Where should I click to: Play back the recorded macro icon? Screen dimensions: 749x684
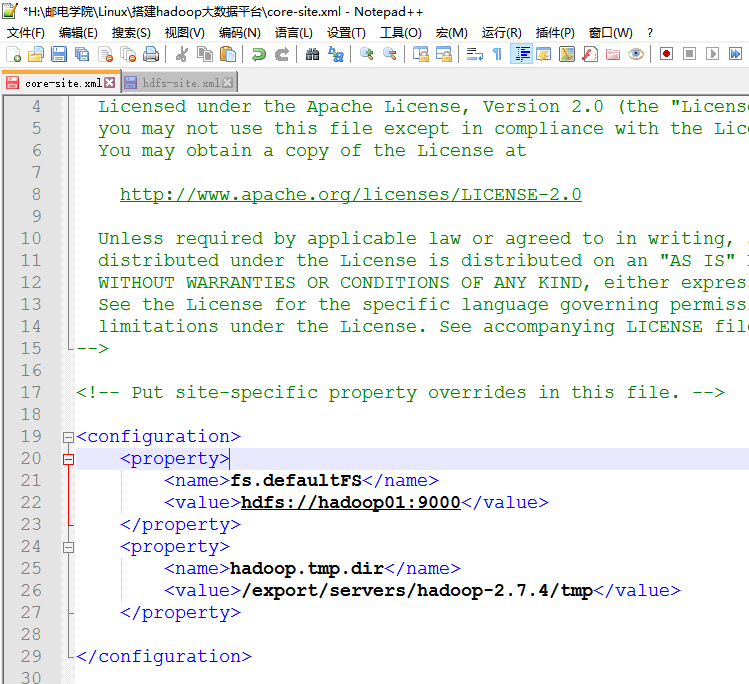tap(712, 54)
